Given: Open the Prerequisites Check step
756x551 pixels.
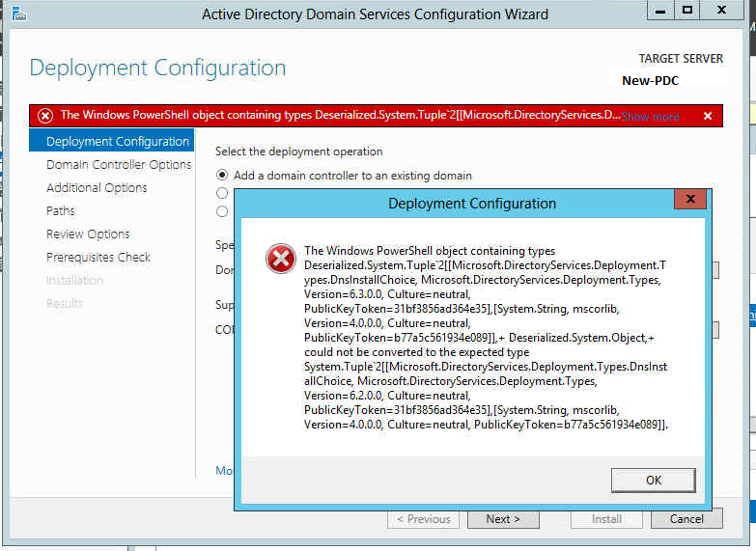Looking at the screenshot, I should (x=98, y=257).
